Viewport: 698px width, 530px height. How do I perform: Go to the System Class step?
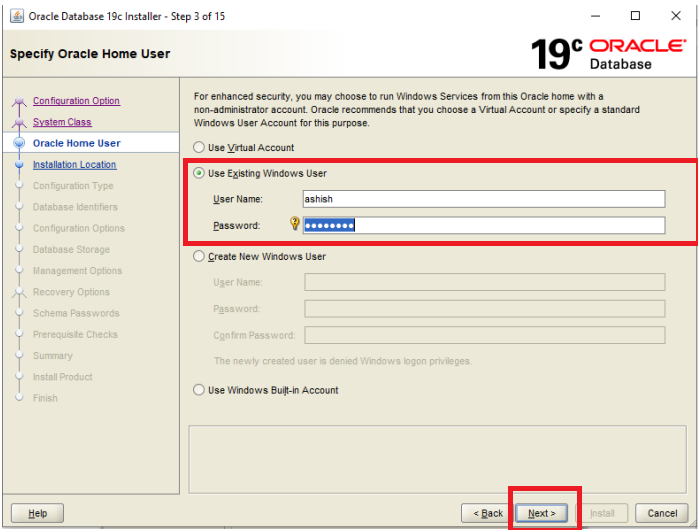click(62, 122)
